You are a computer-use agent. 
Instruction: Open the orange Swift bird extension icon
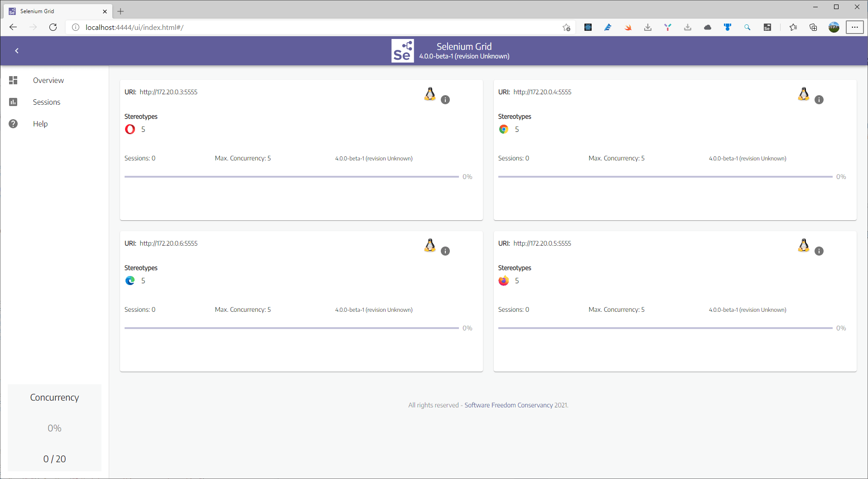[x=628, y=27]
